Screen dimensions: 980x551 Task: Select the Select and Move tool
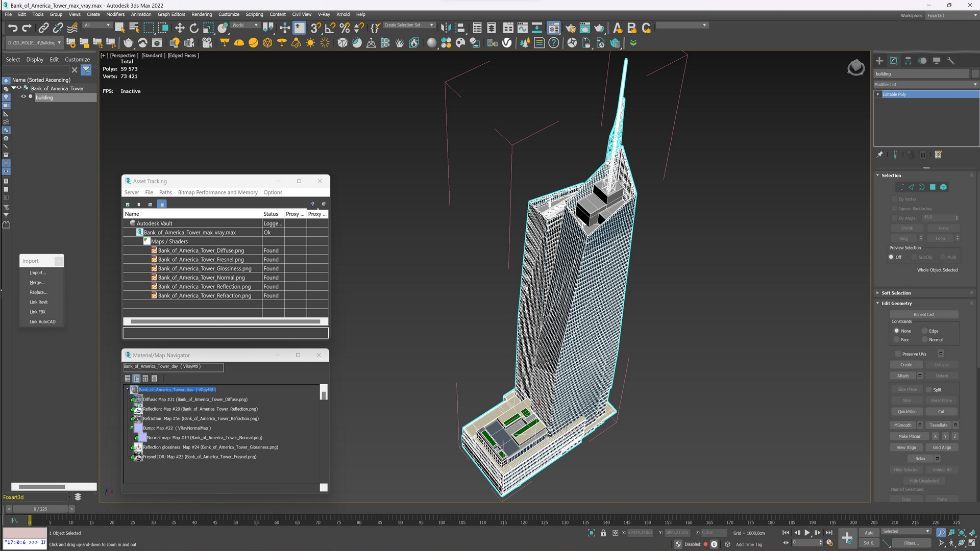coord(180,28)
